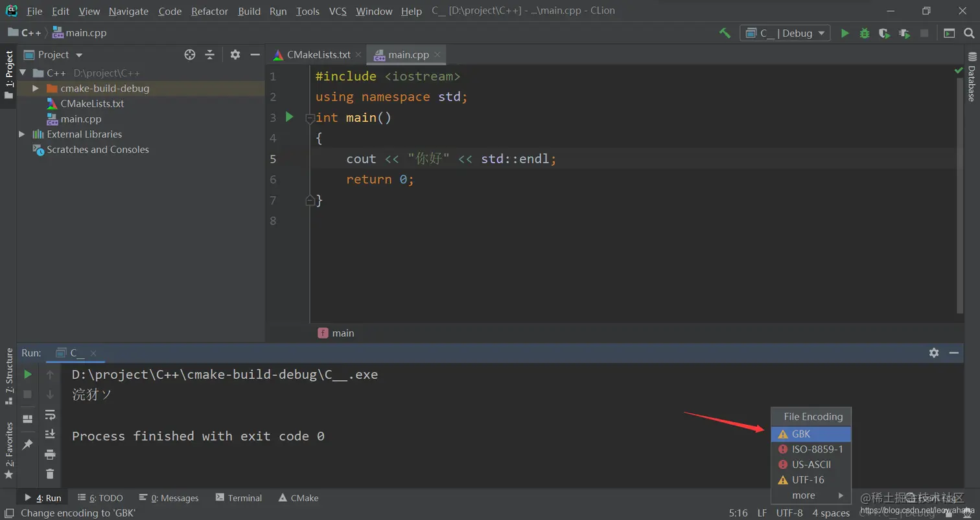Click the C++ breadcrumb in navigation bar
This screenshot has height=520, width=980.
click(25, 33)
